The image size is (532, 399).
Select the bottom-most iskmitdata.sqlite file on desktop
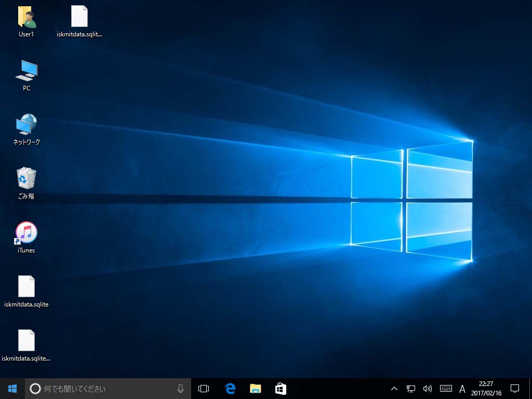pyautogui.click(x=26, y=341)
